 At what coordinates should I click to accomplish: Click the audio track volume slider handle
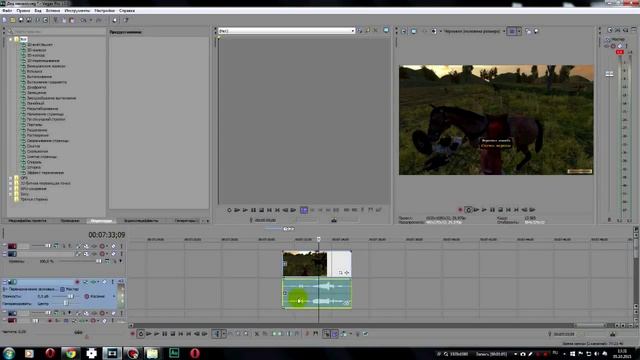(x=70, y=296)
